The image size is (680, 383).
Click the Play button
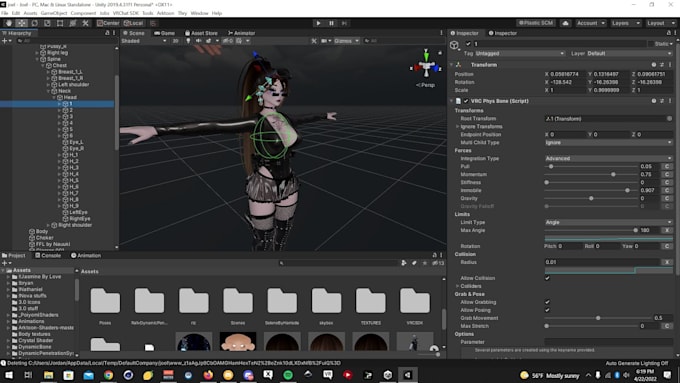tap(318, 23)
